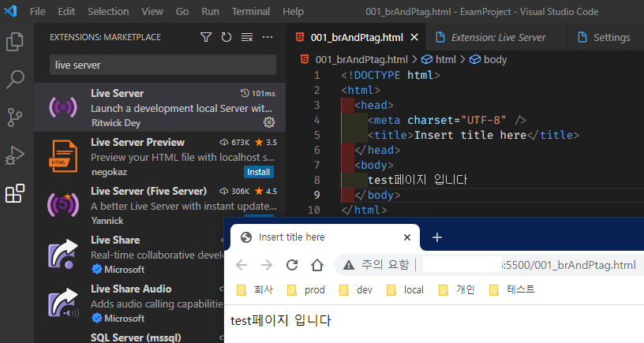
Task: Filter extensions with the funnel icon
Action: tap(206, 37)
